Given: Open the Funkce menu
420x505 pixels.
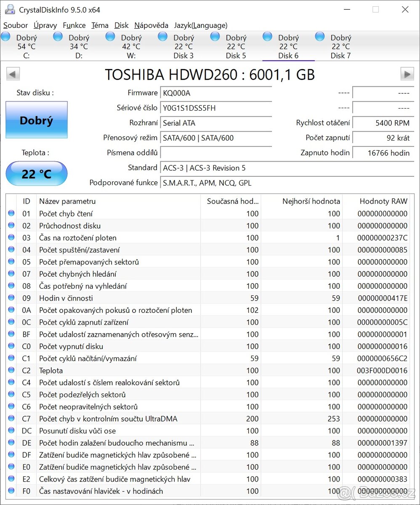Looking at the screenshot, I should coord(74,25).
